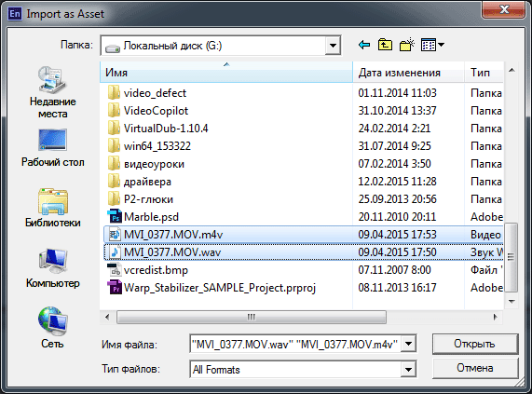Sort by Дата изменения column header
532x394 pixels.
click(x=408, y=73)
